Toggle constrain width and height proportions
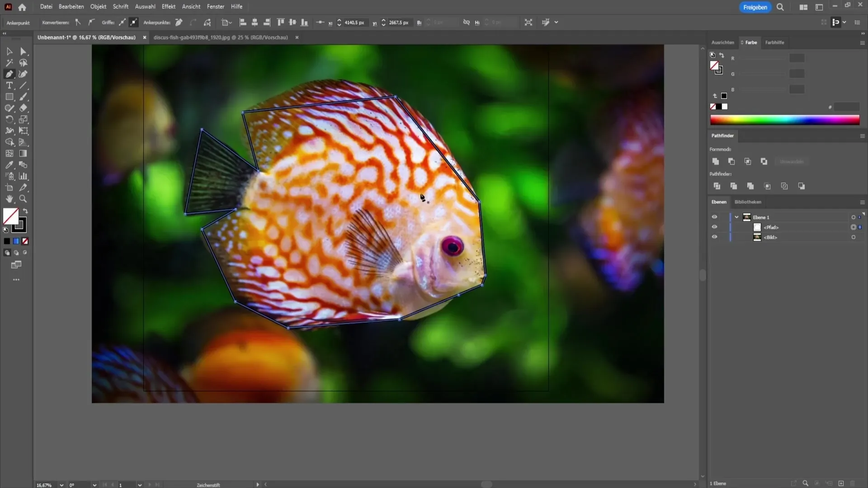Image resolution: width=868 pixels, height=488 pixels. [x=466, y=22]
